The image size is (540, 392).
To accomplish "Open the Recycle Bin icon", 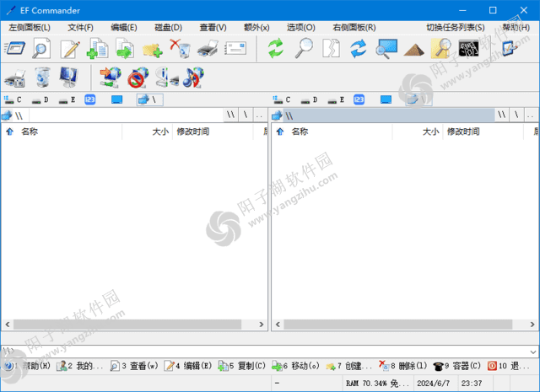I will (42, 77).
